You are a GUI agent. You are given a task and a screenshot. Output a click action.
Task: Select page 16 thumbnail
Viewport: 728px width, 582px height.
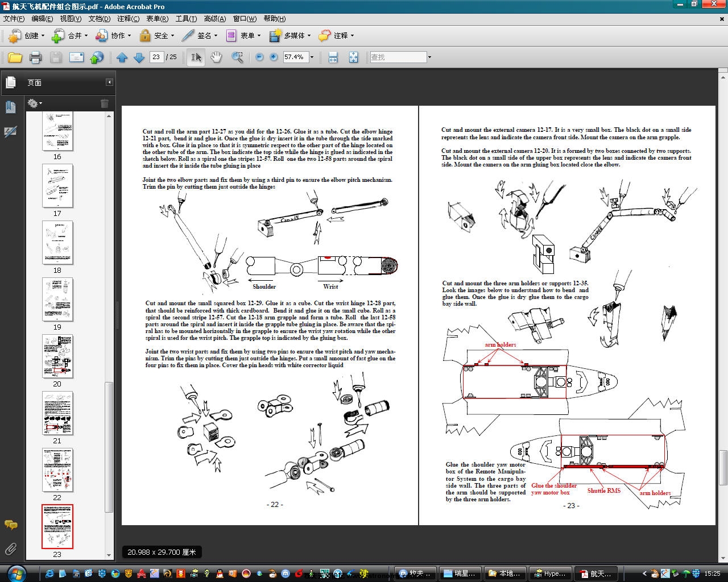(57, 131)
